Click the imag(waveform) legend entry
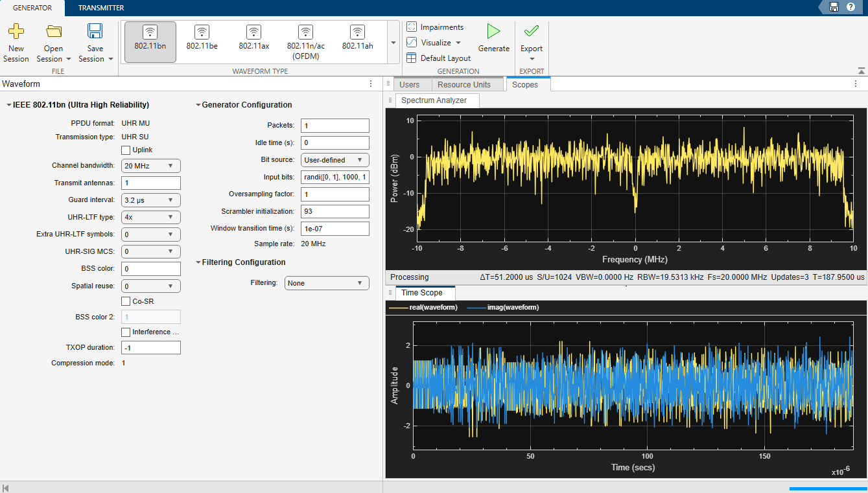This screenshot has width=868, height=493. click(503, 308)
